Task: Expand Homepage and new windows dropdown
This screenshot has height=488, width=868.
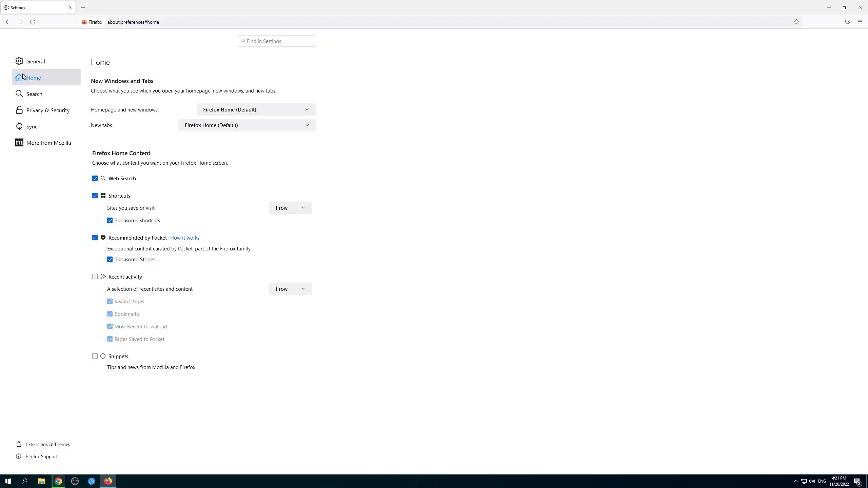Action: [256, 109]
